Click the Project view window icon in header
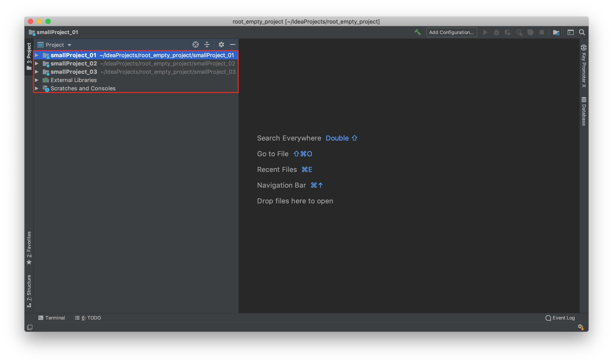The height and width of the screenshot is (364, 613). (x=41, y=45)
